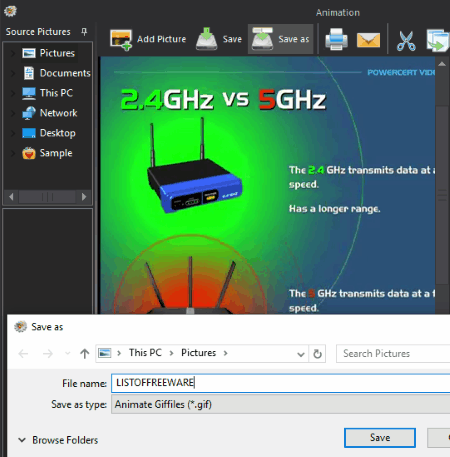The image size is (450, 457).
Task: Click the tree's horizontal scrollbar thumb
Action: [x=47, y=197]
